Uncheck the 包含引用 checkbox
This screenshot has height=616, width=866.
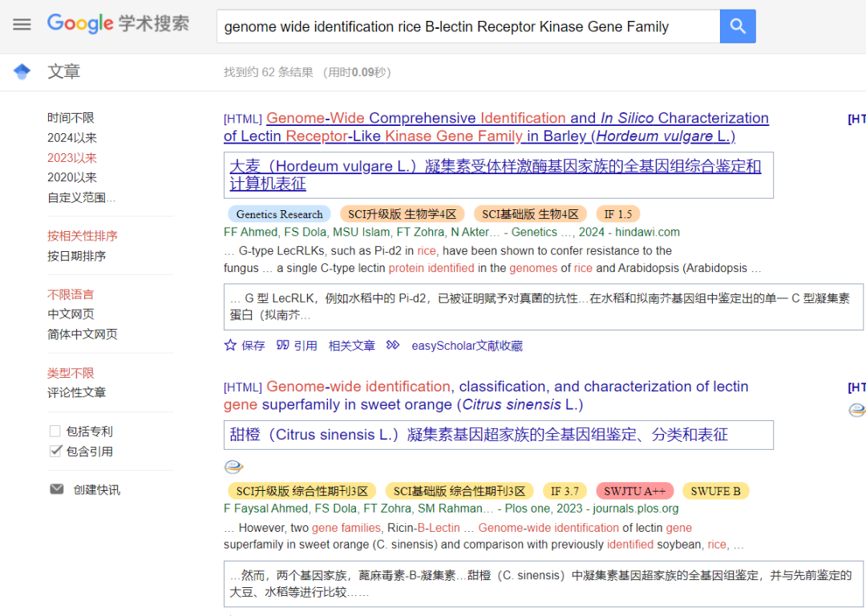pyautogui.click(x=55, y=451)
